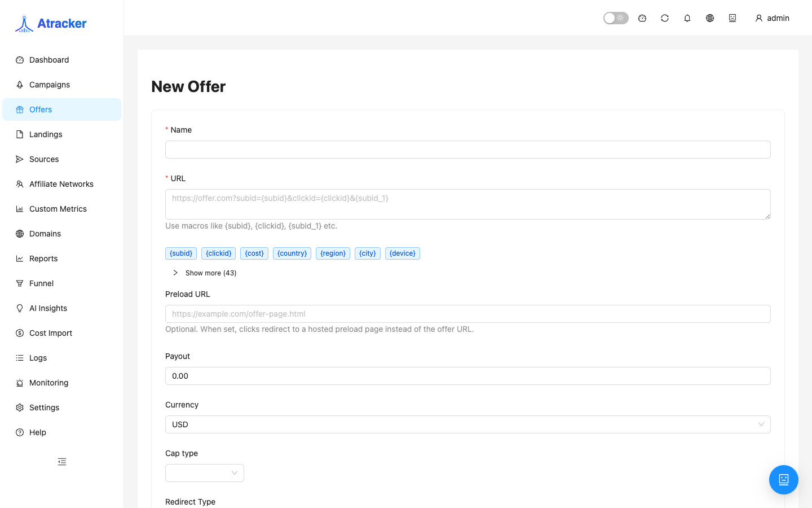The width and height of the screenshot is (812, 508).
Task: Insert the {cost} macro tag
Action: pyautogui.click(x=254, y=253)
